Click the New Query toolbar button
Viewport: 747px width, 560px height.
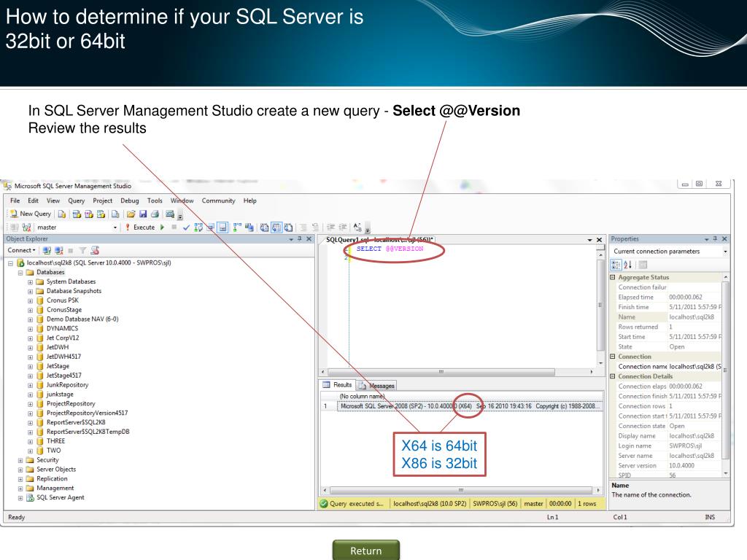tap(31, 214)
